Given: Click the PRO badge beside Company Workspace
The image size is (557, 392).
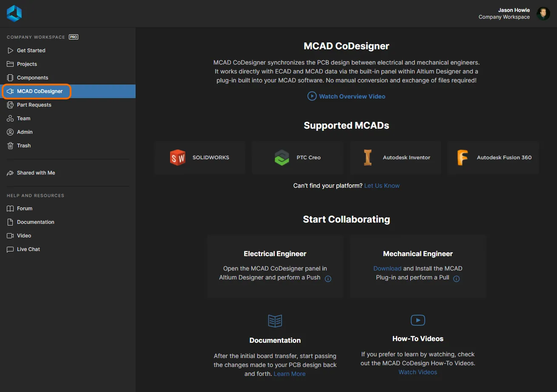Looking at the screenshot, I should 74,37.
